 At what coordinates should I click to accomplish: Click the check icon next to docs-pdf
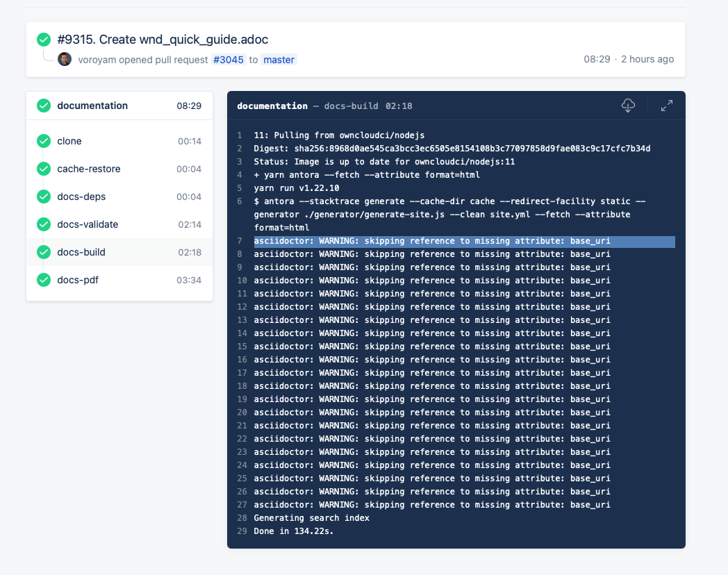[x=43, y=280]
